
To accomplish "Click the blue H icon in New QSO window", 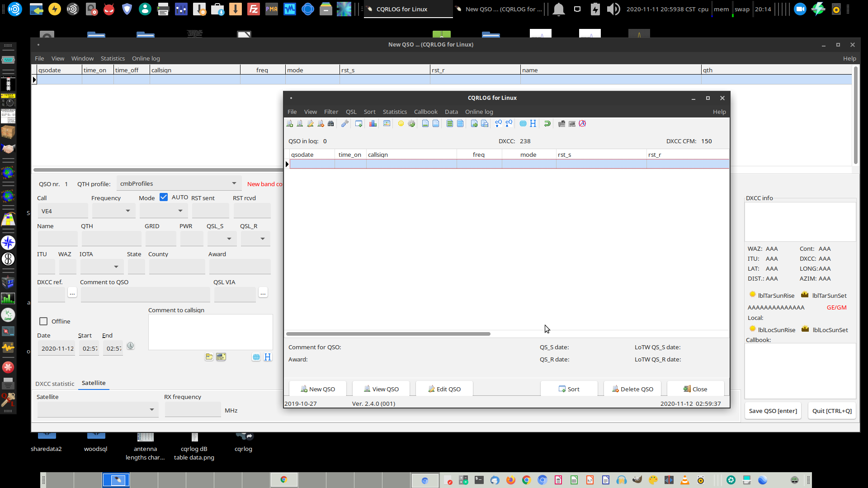I will pyautogui.click(x=268, y=357).
